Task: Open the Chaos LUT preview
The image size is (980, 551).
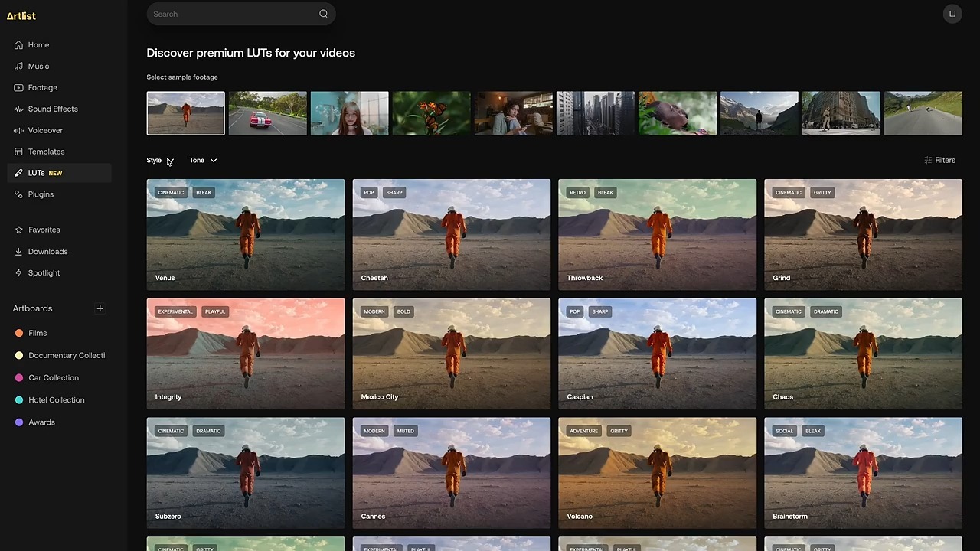Action: tap(864, 354)
